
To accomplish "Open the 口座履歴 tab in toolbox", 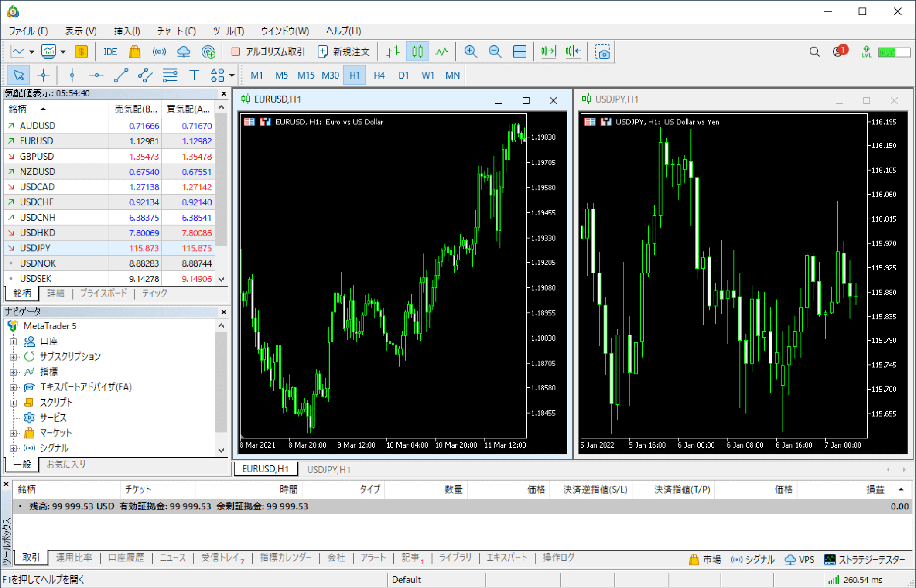I will click(x=126, y=557).
